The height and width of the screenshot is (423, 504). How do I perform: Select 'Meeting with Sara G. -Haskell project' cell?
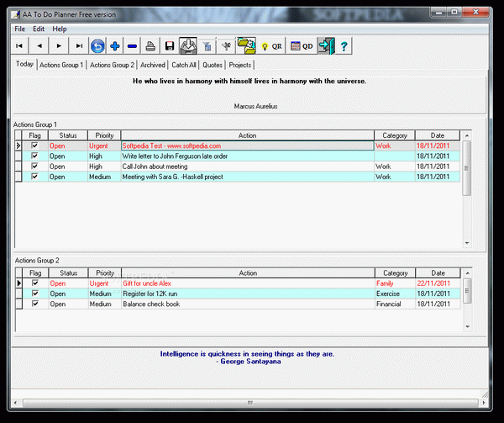pyautogui.click(x=248, y=177)
